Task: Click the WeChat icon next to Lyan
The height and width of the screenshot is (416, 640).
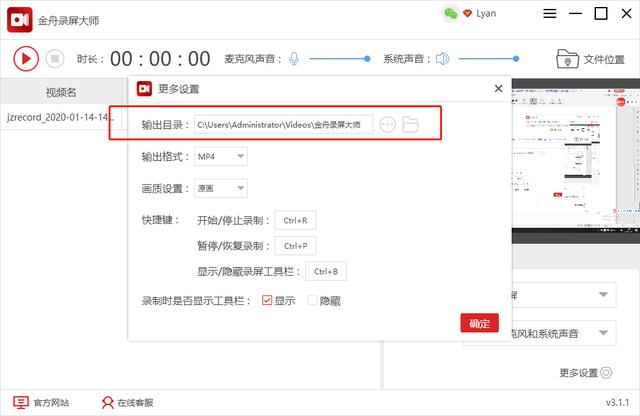Action: [x=449, y=14]
